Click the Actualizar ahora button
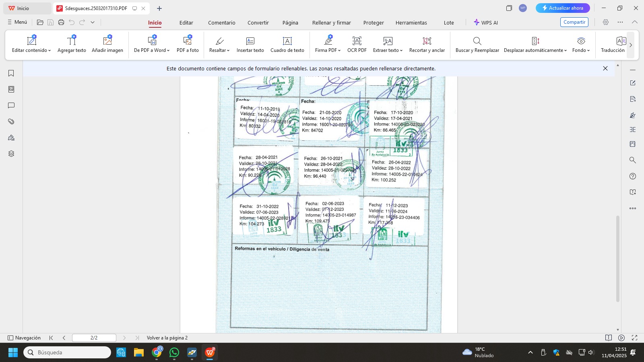The width and height of the screenshot is (644, 362). coord(563,8)
